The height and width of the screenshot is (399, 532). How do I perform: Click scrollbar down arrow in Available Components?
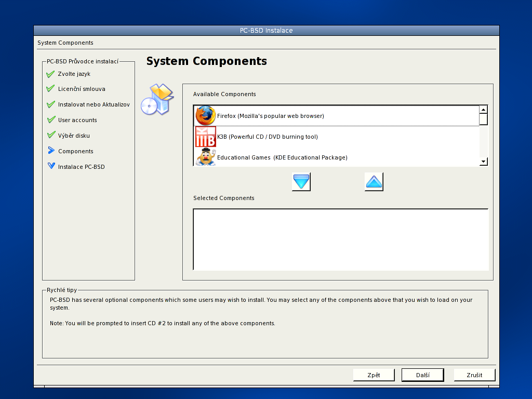pyautogui.click(x=484, y=162)
